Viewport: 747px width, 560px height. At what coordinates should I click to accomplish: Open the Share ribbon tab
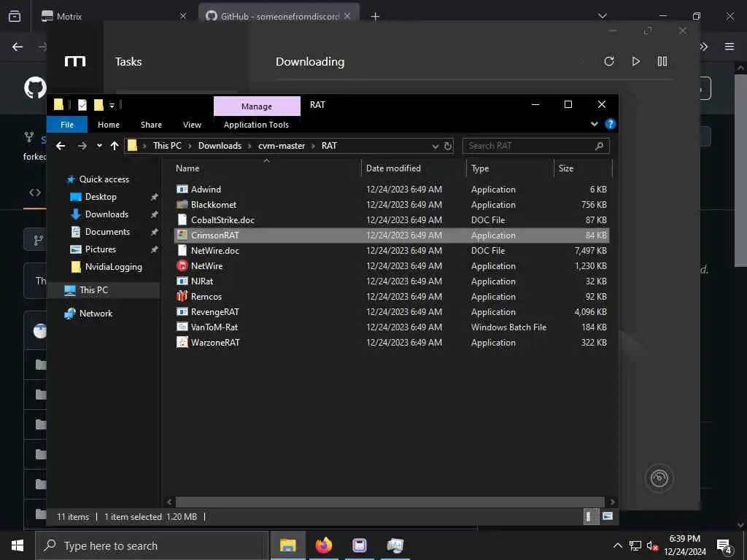151,125
